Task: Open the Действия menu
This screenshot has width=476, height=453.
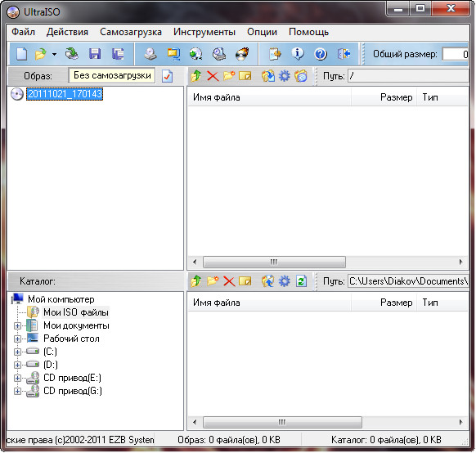Action: click(x=67, y=32)
